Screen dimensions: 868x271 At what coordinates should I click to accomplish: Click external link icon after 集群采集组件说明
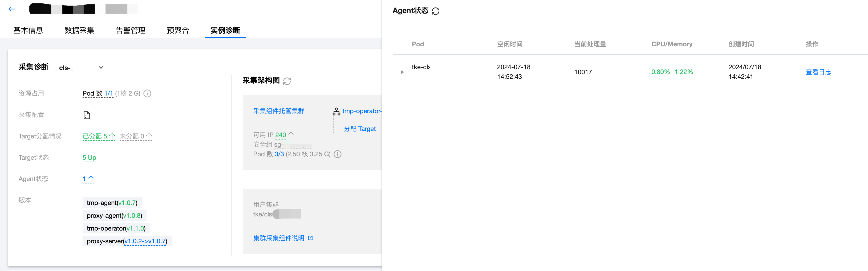(x=310, y=238)
